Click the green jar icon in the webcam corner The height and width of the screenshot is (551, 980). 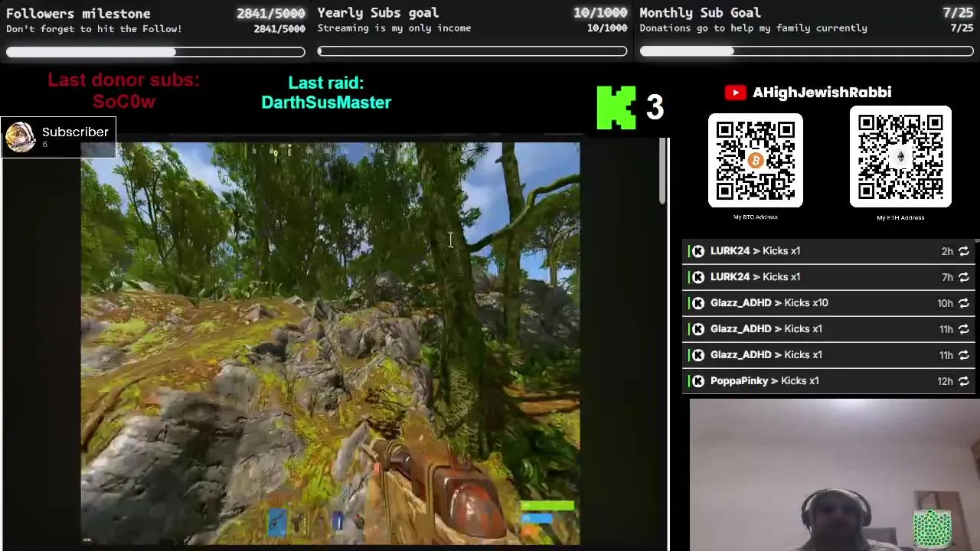click(x=932, y=529)
